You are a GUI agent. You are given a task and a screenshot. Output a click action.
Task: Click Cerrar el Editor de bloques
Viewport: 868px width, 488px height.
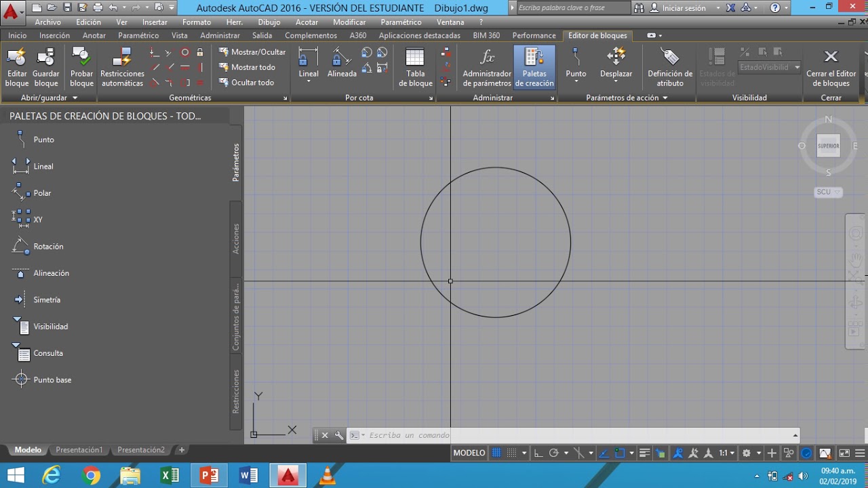pyautogui.click(x=831, y=68)
